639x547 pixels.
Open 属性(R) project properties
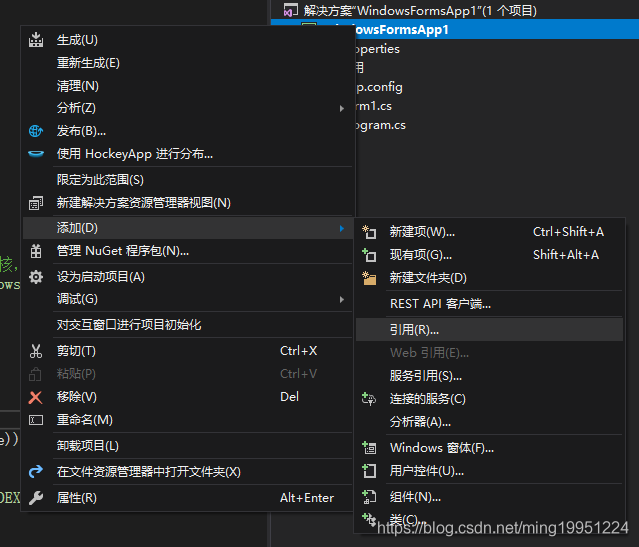[187, 498]
